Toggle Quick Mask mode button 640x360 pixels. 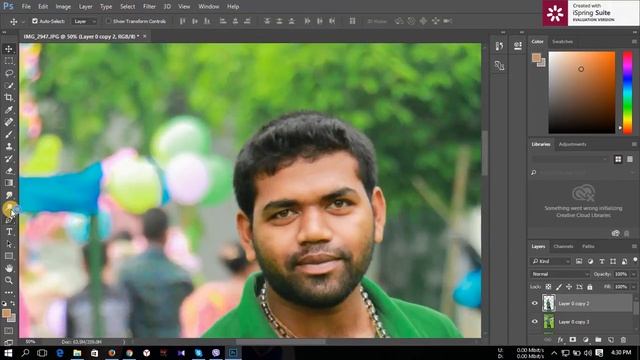click(x=9, y=330)
